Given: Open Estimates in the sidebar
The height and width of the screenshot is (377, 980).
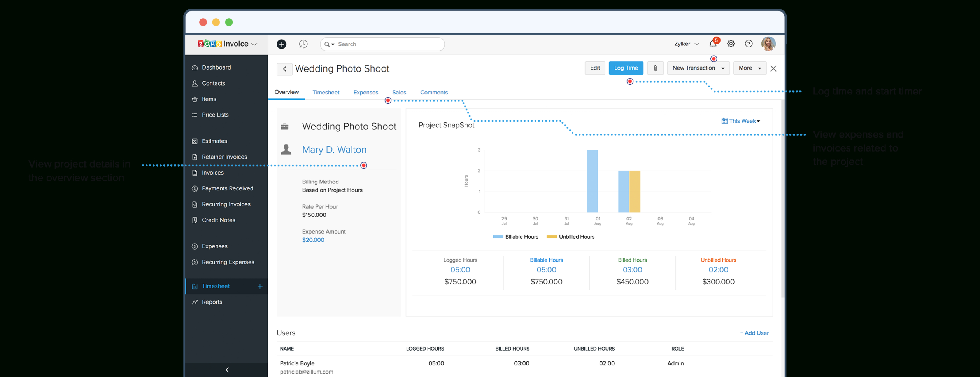Looking at the screenshot, I should [214, 141].
